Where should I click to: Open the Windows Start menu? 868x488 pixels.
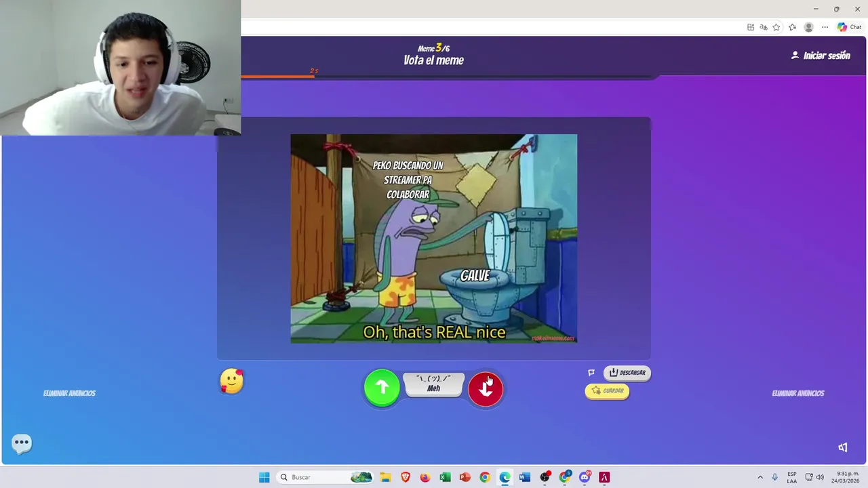click(264, 477)
